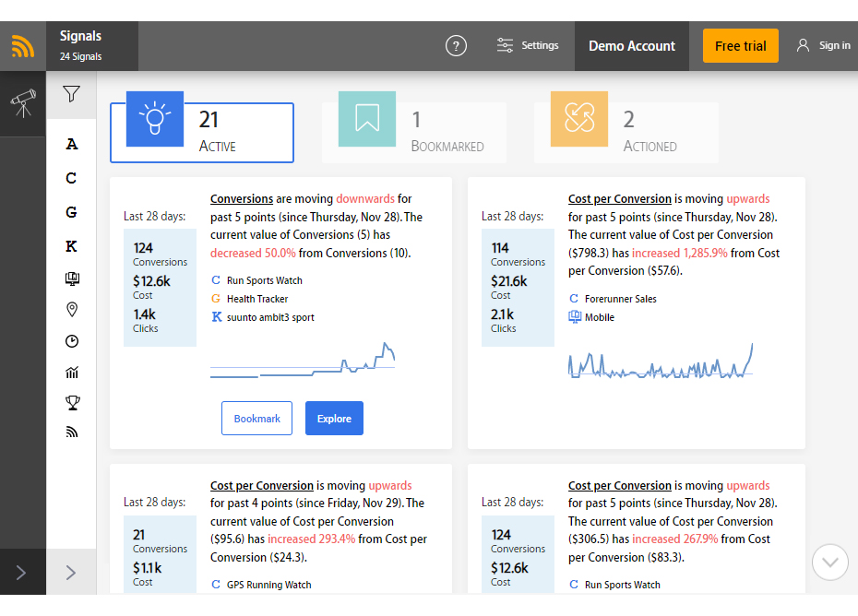
Task: Click the $1.1k Cost stat
Action: 148,574
